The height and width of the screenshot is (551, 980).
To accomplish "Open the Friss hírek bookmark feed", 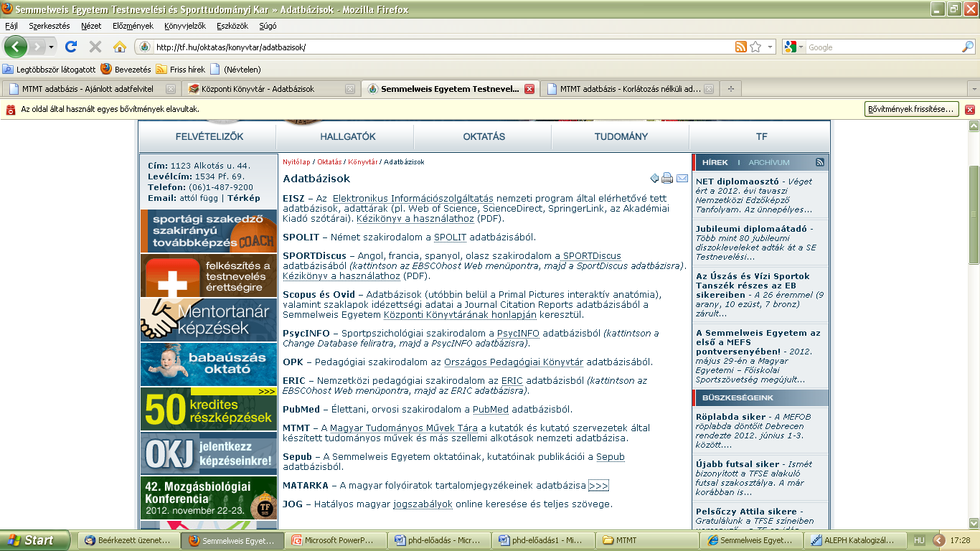I will (x=181, y=70).
